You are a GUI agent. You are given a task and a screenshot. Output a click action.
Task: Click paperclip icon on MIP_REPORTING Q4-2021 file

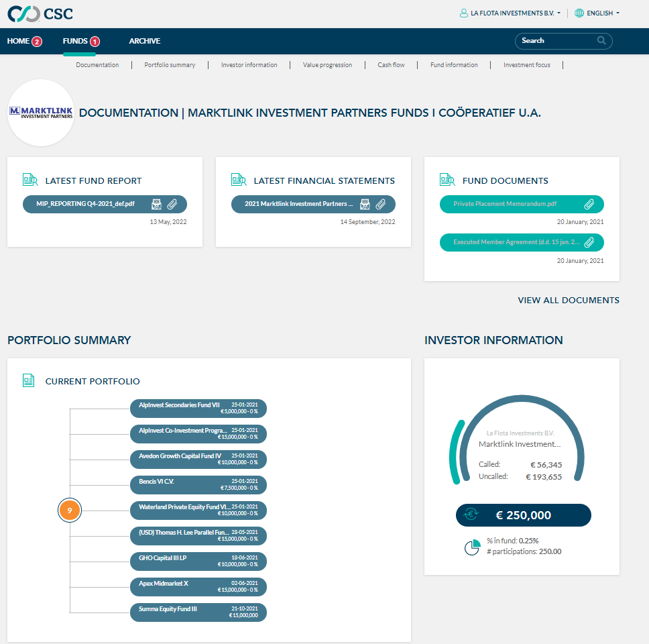(172, 204)
